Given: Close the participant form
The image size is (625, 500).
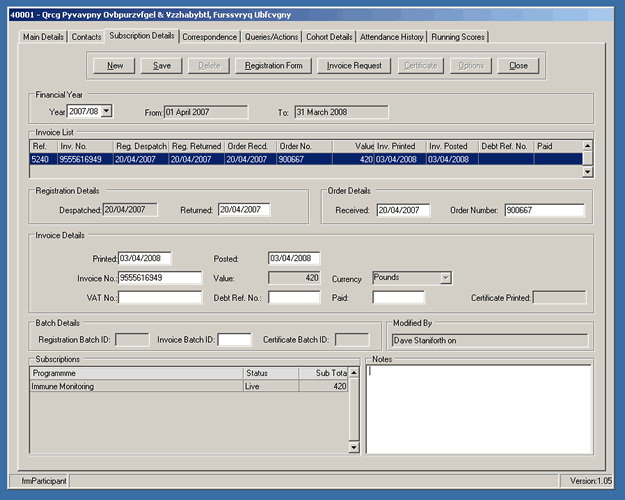Looking at the screenshot, I should click(x=518, y=65).
